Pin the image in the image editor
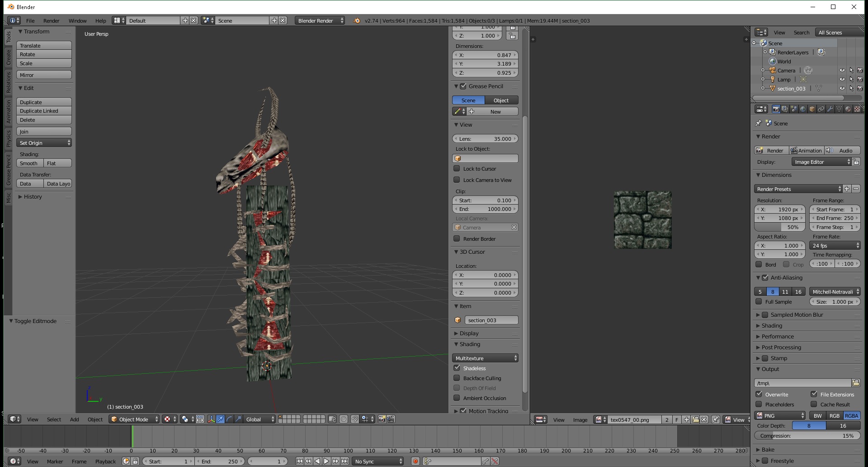This screenshot has height=467, width=868. 715,420
